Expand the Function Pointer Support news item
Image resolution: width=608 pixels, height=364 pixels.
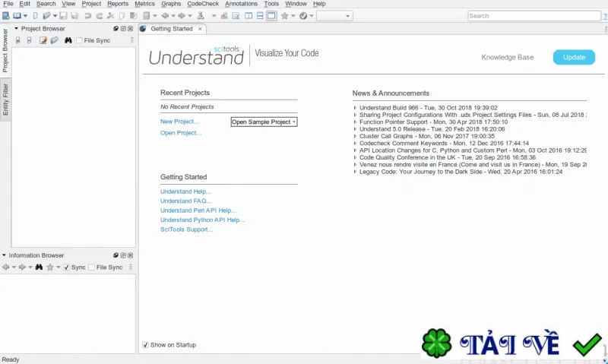click(x=355, y=122)
